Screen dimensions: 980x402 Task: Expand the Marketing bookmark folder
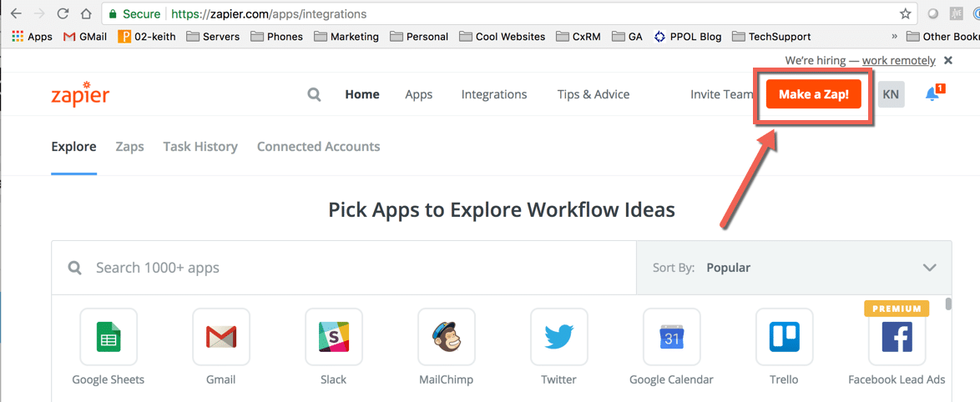[x=346, y=37]
